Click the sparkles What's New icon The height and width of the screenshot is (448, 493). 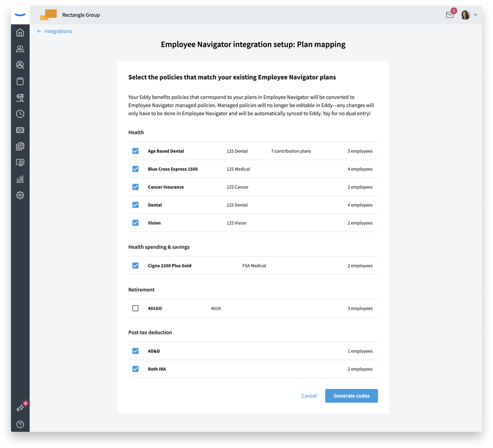coord(20,407)
